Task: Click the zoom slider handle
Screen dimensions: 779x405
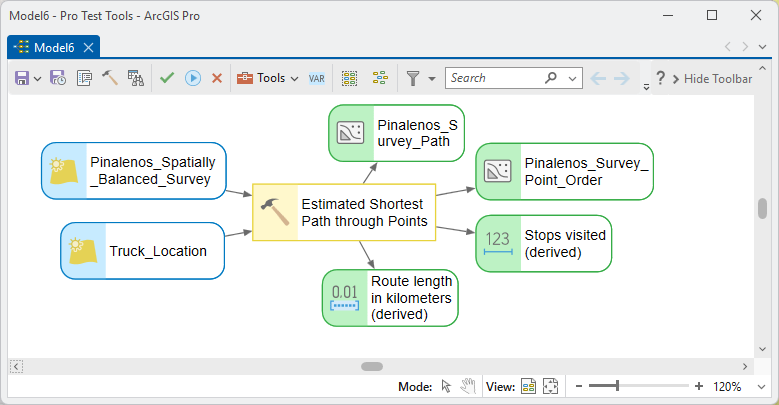Action: click(x=617, y=386)
